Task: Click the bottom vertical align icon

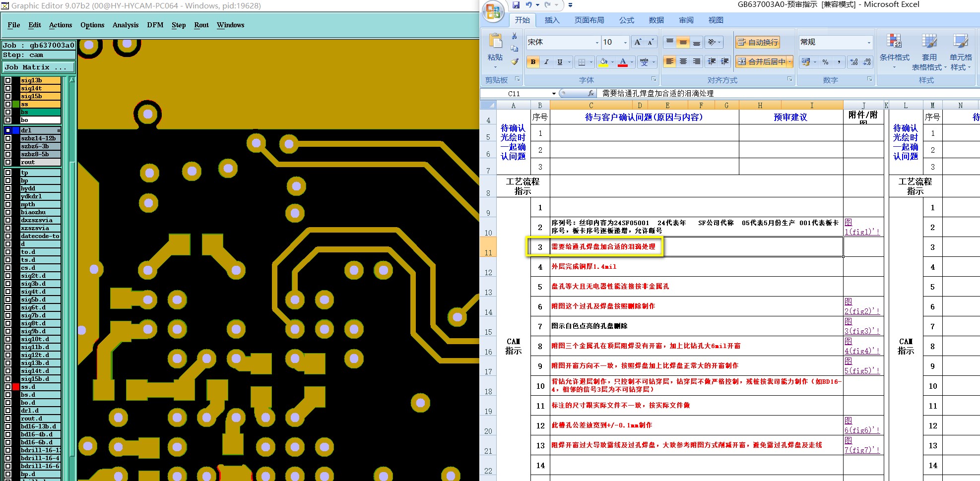Action: (697, 42)
